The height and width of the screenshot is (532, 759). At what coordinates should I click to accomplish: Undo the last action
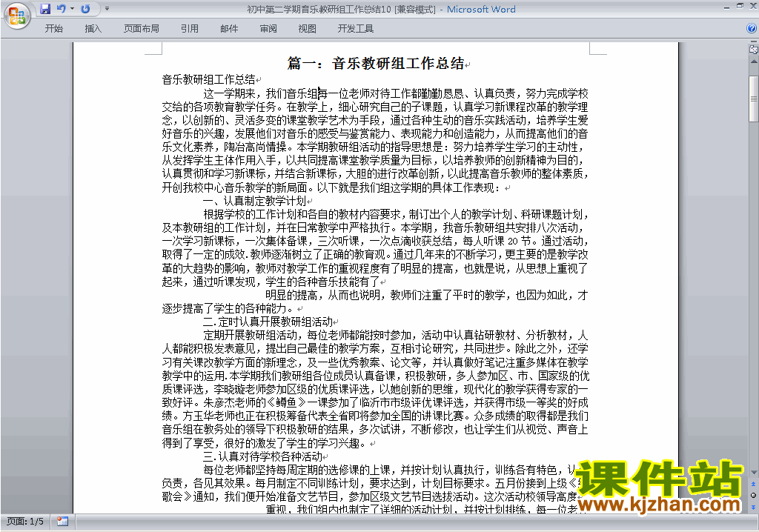(61, 9)
